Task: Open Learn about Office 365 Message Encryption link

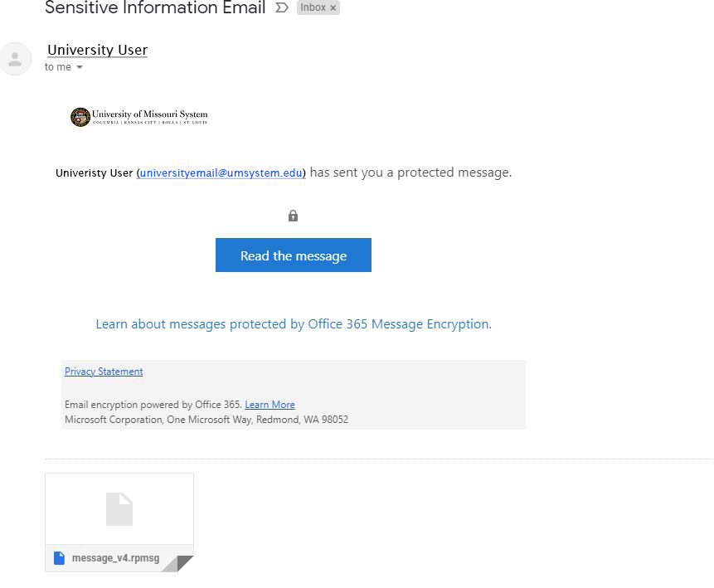Action: point(294,324)
